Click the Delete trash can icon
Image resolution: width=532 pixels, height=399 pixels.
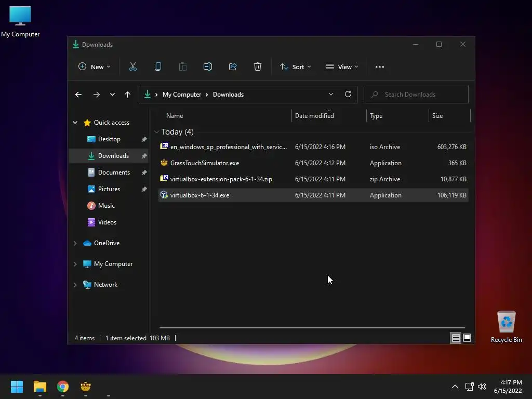click(x=258, y=66)
